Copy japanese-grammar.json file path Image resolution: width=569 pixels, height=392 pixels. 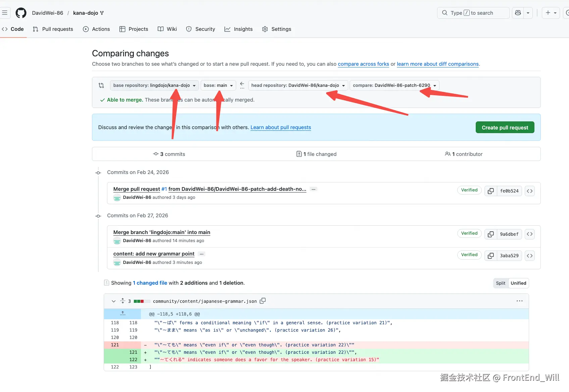[x=263, y=301]
